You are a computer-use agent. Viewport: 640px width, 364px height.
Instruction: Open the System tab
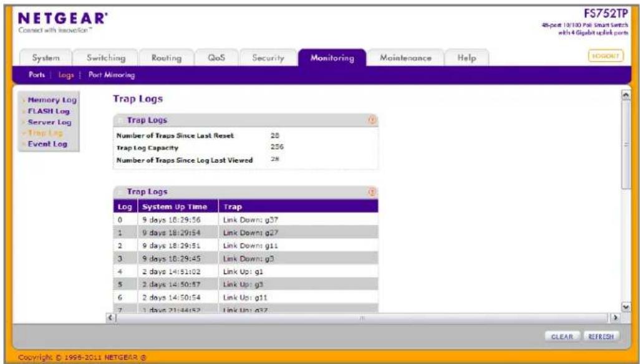click(46, 58)
